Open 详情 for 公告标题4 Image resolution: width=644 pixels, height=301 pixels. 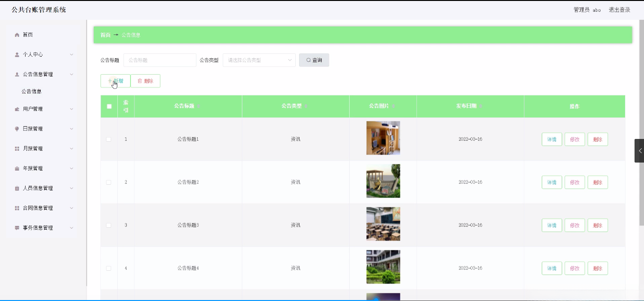(x=552, y=268)
